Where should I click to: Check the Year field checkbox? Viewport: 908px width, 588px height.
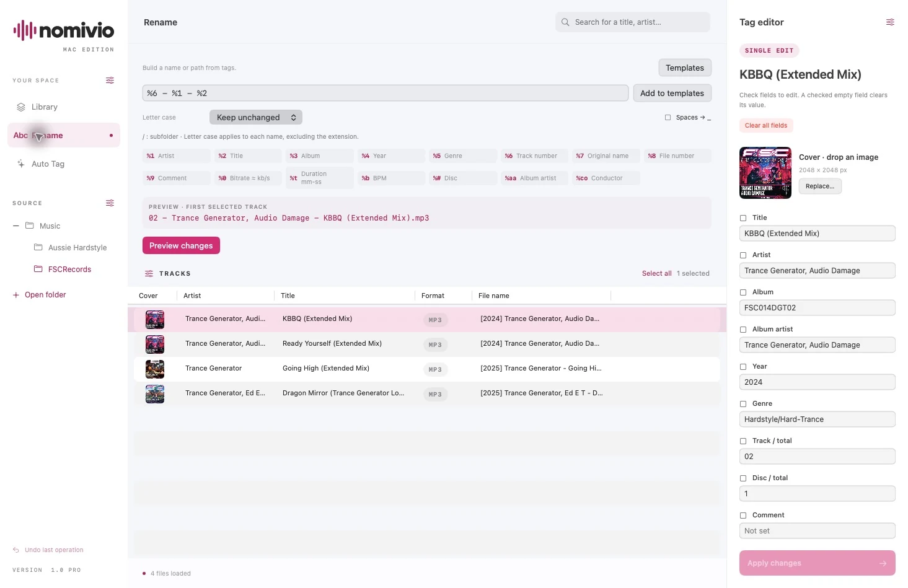point(743,367)
